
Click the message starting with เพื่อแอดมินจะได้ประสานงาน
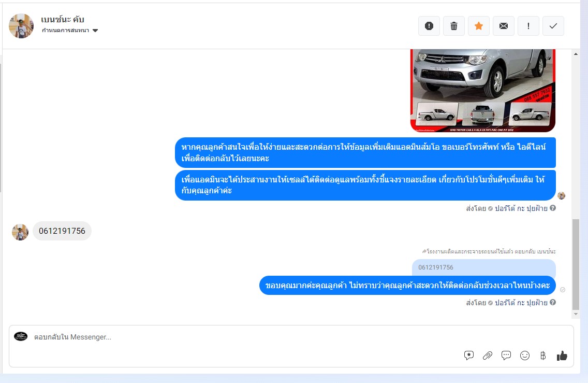point(365,185)
